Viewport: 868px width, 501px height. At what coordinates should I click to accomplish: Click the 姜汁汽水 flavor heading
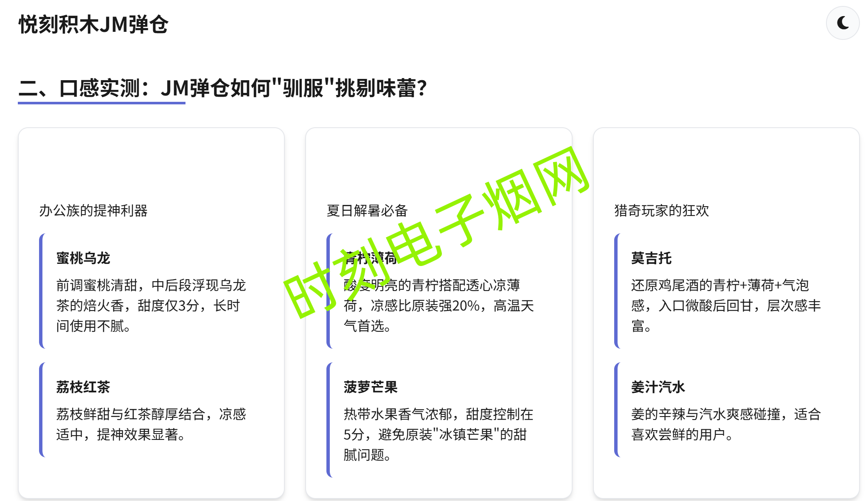click(658, 387)
